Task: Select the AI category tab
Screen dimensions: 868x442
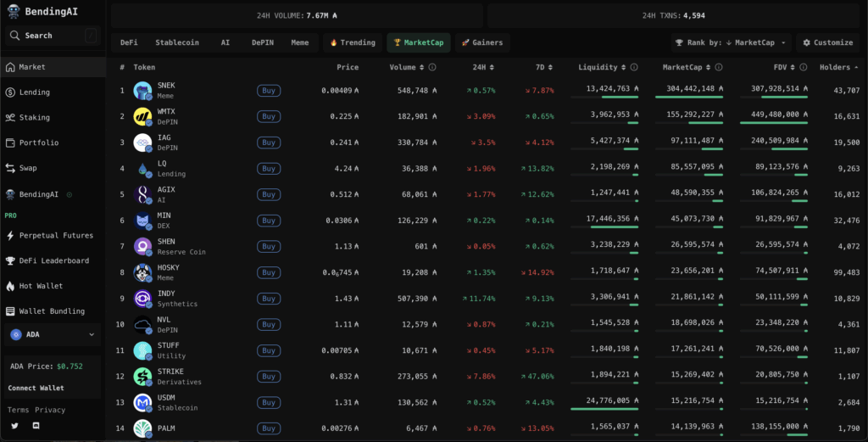Action: pyautogui.click(x=225, y=42)
